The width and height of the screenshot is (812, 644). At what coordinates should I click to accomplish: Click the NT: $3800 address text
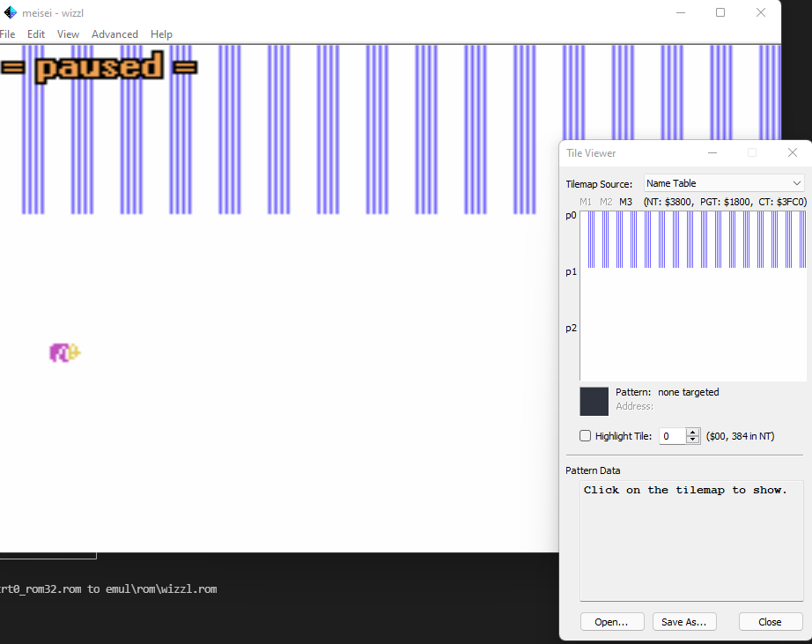[x=668, y=202]
